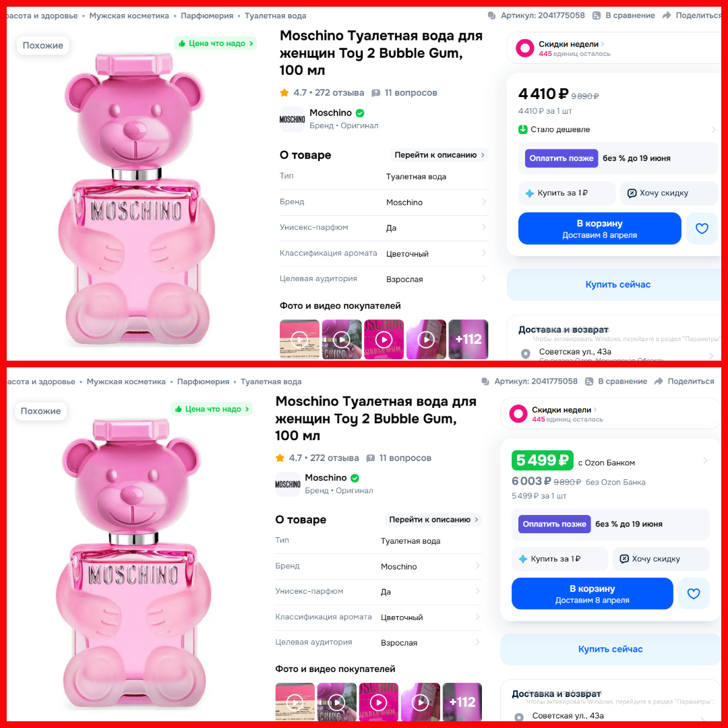Click share arrow Поделиться in lower listing

[x=659, y=381]
